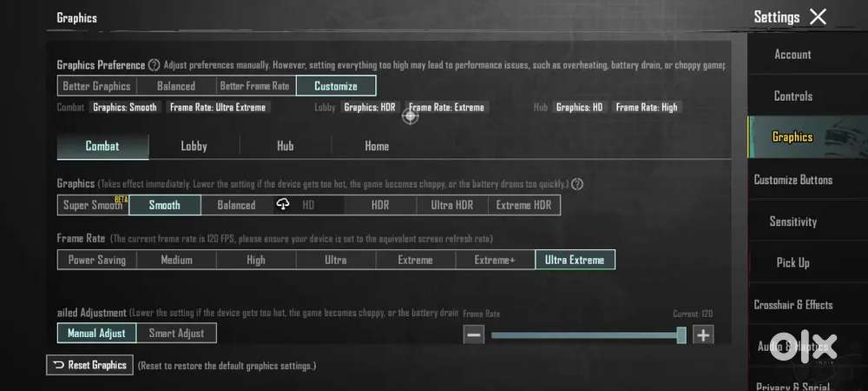Click the Frame Rate slider handle

[x=681, y=335]
